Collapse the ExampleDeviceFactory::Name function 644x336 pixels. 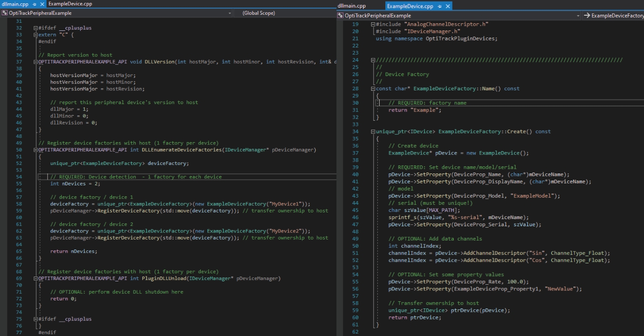373,89
